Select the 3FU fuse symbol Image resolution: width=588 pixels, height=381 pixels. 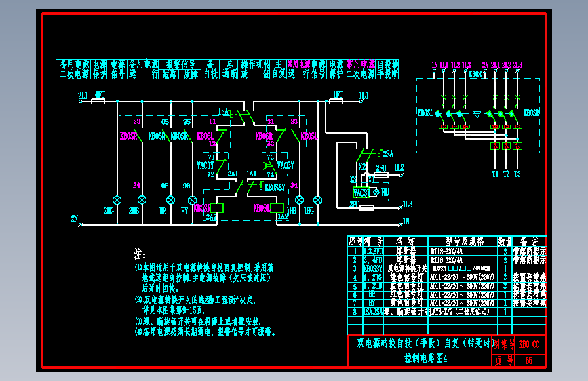click(x=366, y=207)
